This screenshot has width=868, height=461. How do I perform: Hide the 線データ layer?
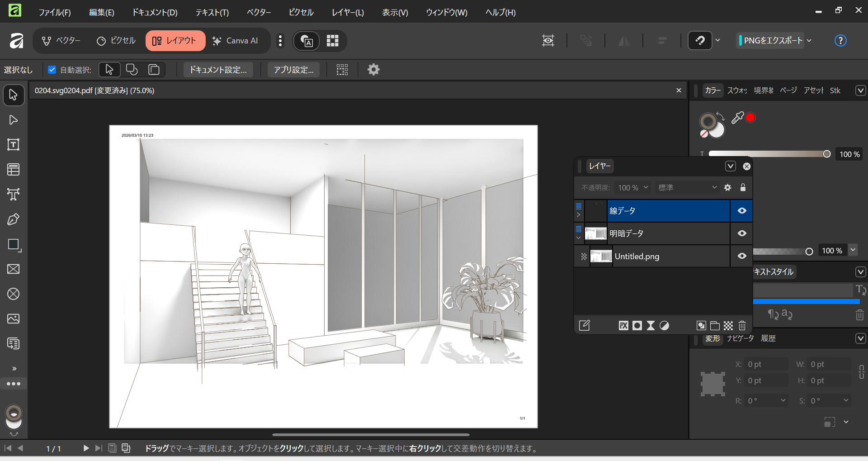tap(742, 211)
